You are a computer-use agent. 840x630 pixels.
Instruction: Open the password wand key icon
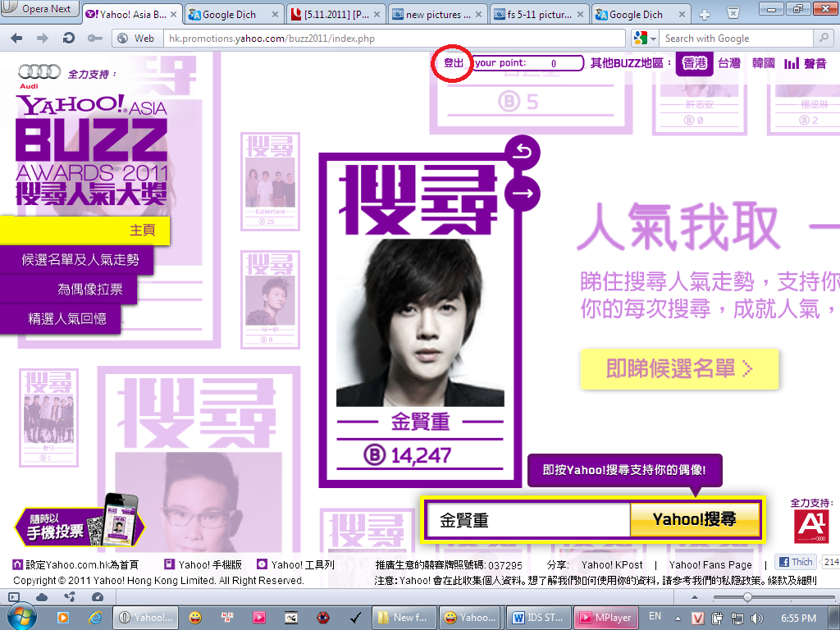[95, 38]
